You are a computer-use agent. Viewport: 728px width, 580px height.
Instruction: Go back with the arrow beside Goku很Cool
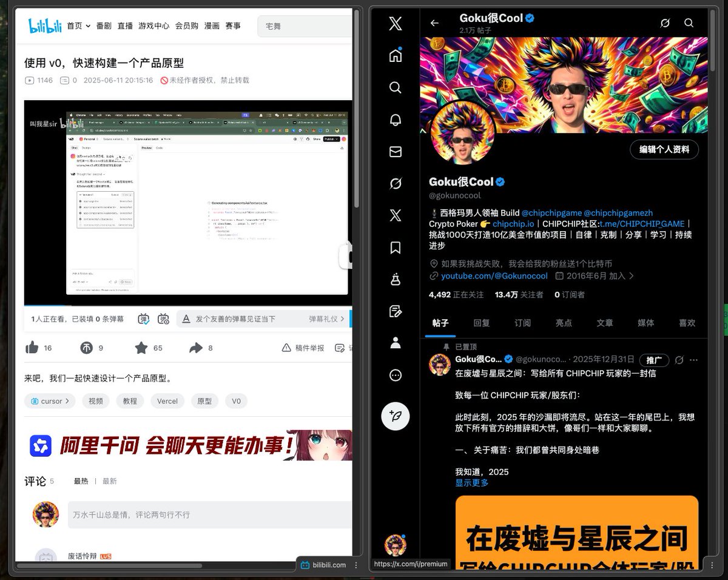pos(434,23)
